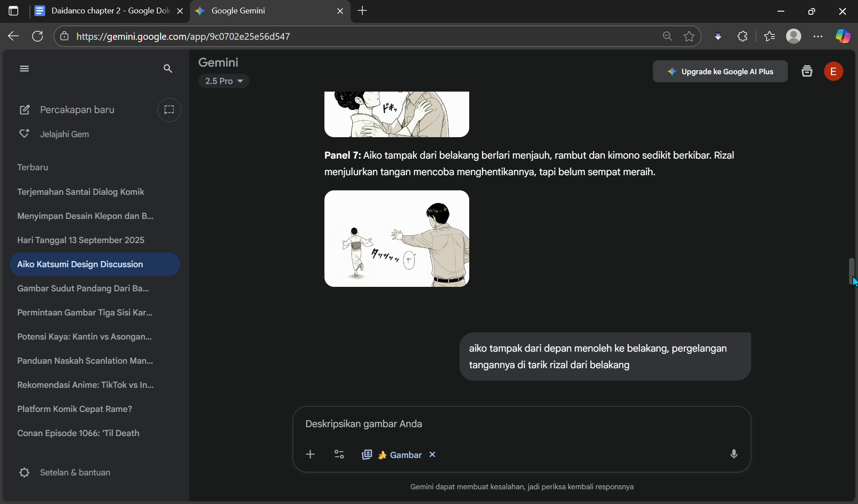Expand the 2.5 Pro model dropdown

tap(224, 81)
